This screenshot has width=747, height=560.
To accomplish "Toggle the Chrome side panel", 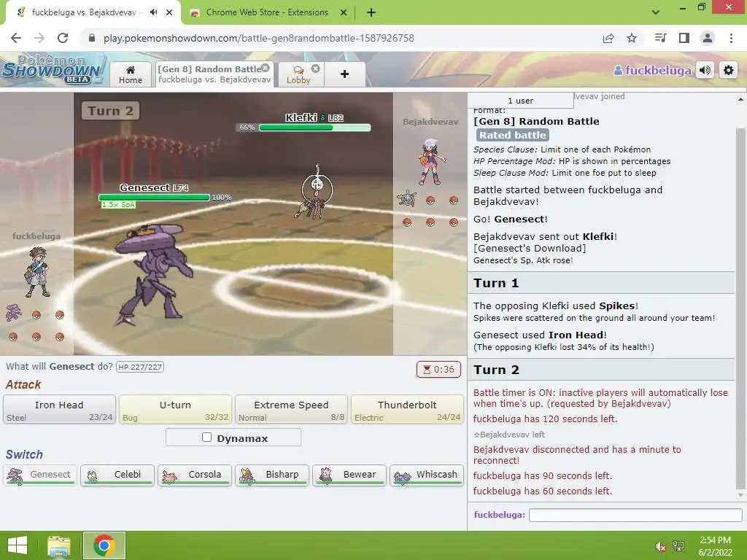I will pyautogui.click(x=684, y=38).
